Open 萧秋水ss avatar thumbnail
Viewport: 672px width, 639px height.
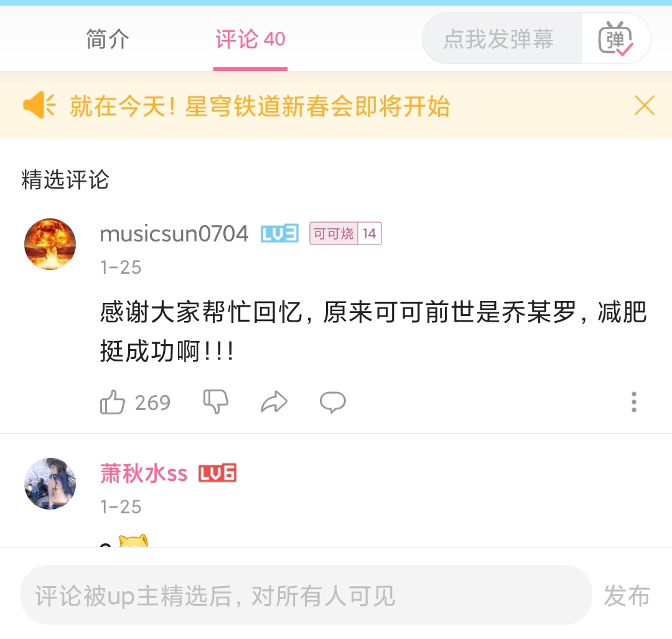[50, 483]
